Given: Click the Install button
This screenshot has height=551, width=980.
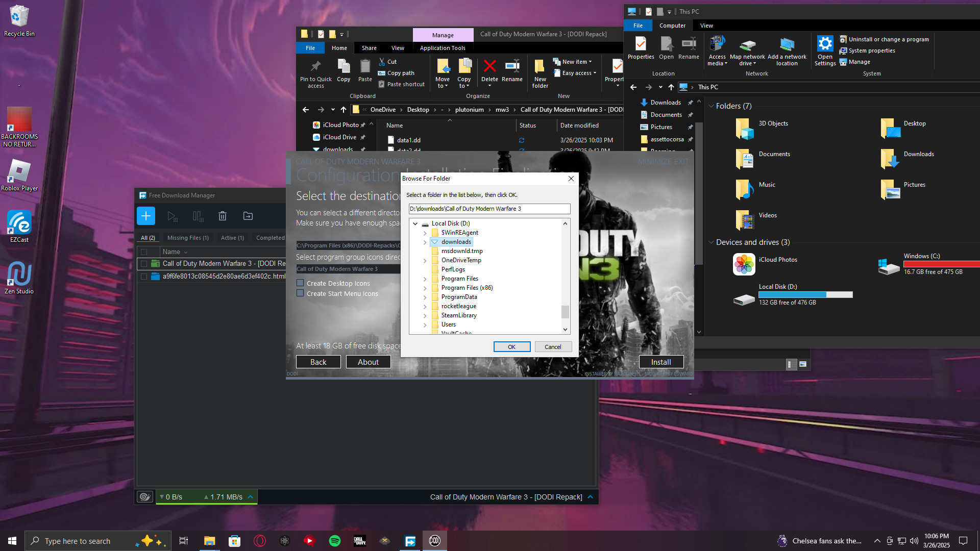Looking at the screenshot, I should 661,362.
